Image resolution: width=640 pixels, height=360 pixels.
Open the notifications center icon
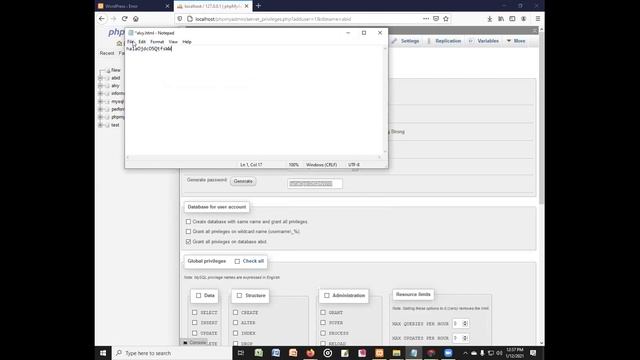pyautogui.click(x=533, y=353)
